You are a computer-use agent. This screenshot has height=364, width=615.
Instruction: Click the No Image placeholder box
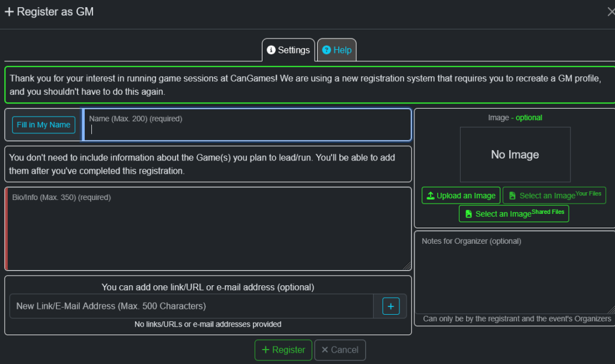pos(515,154)
